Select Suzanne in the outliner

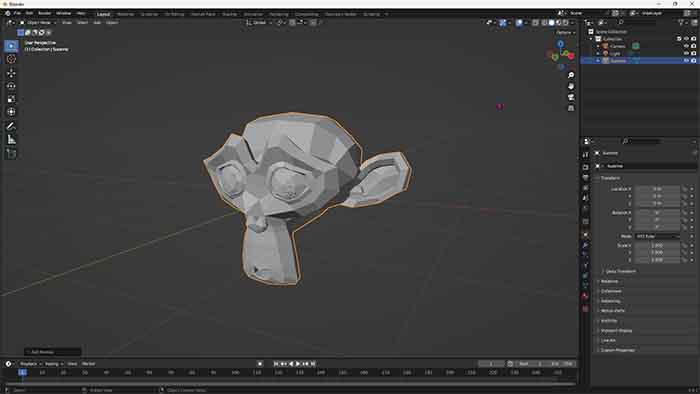point(618,60)
